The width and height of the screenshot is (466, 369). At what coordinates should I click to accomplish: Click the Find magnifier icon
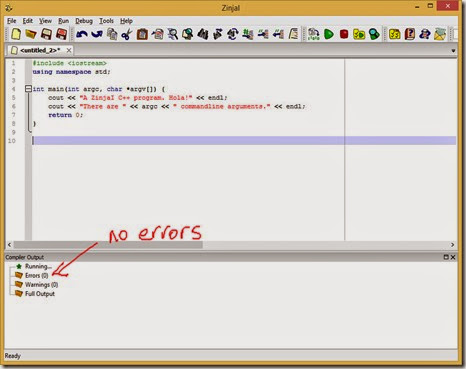[x=173, y=34]
